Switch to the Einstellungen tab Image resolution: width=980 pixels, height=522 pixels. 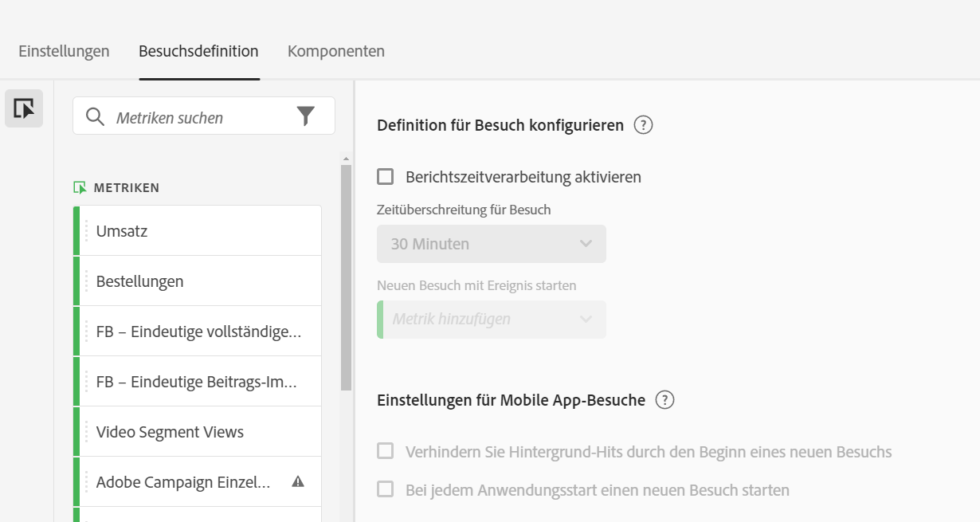tap(64, 52)
